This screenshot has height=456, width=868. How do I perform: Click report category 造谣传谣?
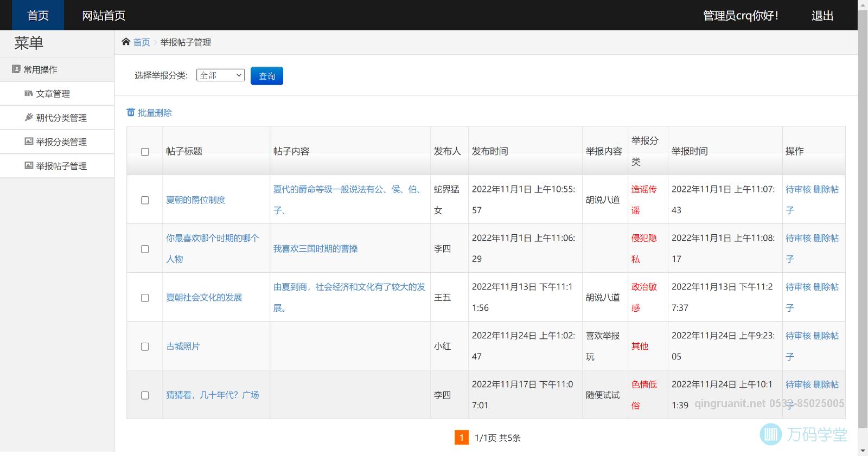644,200
